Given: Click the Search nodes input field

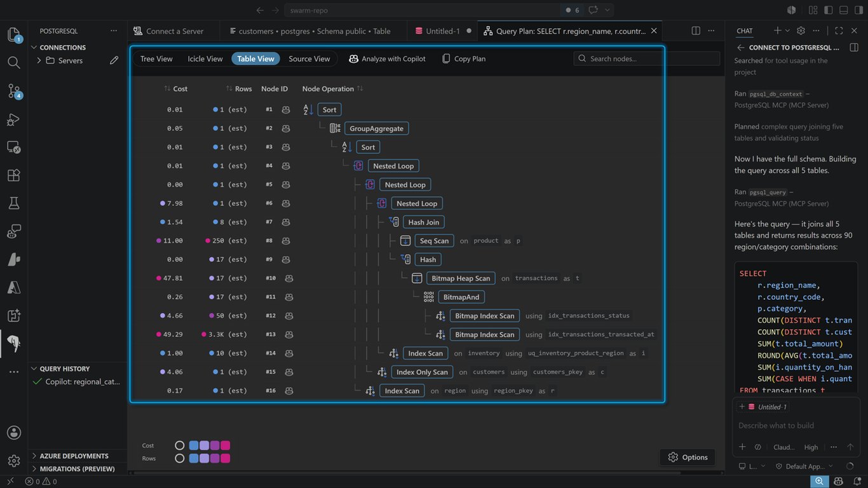Looking at the screenshot, I should coord(647,58).
